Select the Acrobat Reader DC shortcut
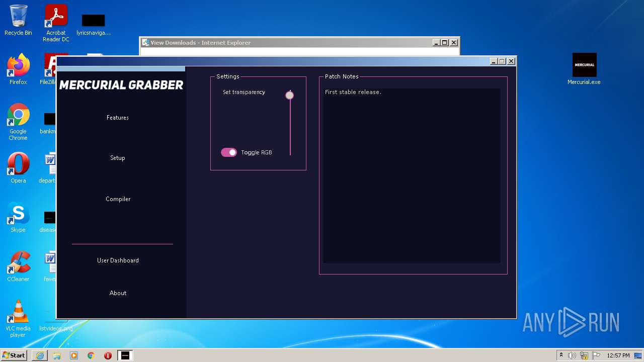 [56, 23]
